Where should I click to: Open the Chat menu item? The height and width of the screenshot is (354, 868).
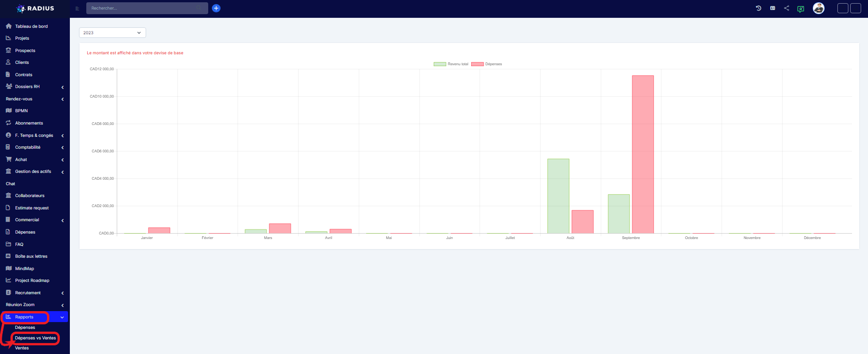11,183
